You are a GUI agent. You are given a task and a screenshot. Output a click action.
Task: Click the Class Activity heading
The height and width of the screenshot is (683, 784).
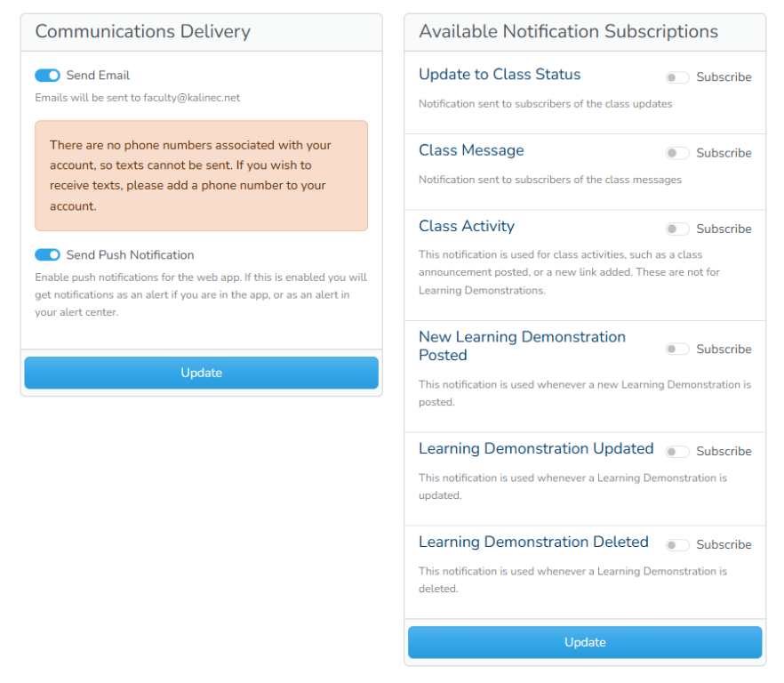(x=467, y=226)
